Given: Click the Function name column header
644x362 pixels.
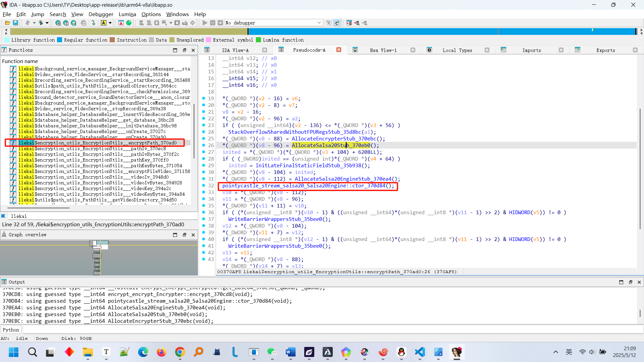Looking at the screenshot, I should pyautogui.click(x=20, y=61).
